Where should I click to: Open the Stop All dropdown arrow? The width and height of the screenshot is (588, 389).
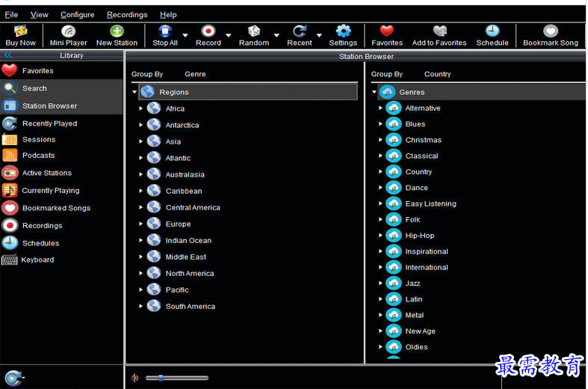pyautogui.click(x=185, y=35)
